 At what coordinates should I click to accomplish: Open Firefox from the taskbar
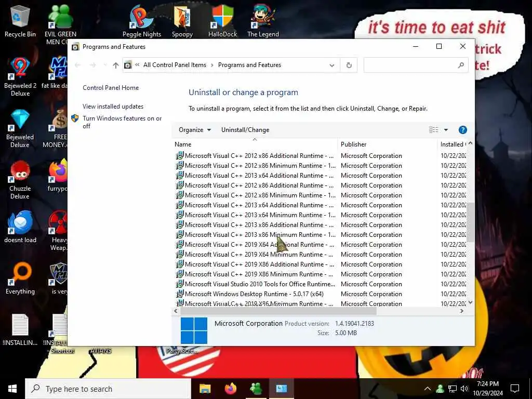pos(230,389)
